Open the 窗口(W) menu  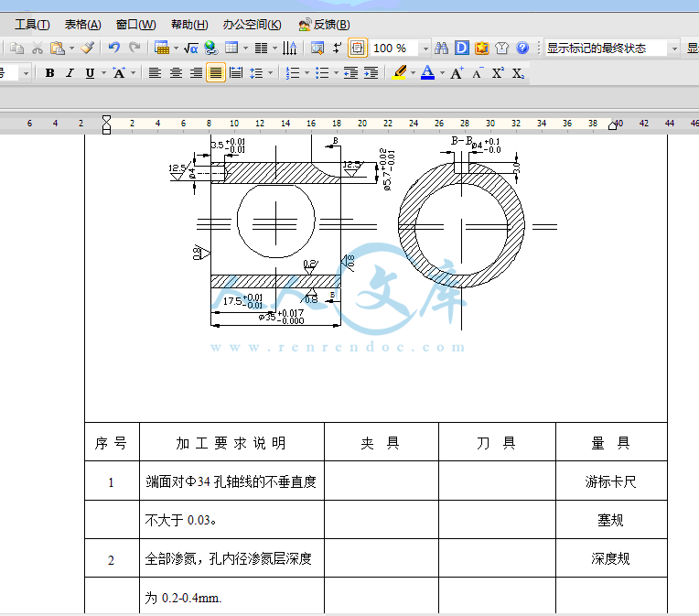tap(136, 25)
